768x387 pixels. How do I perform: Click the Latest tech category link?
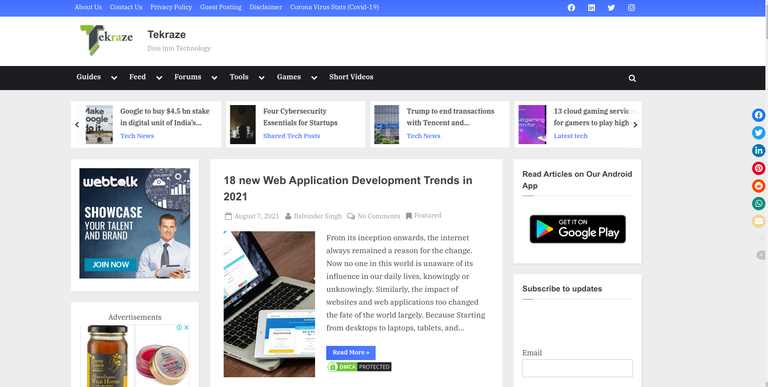point(571,136)
